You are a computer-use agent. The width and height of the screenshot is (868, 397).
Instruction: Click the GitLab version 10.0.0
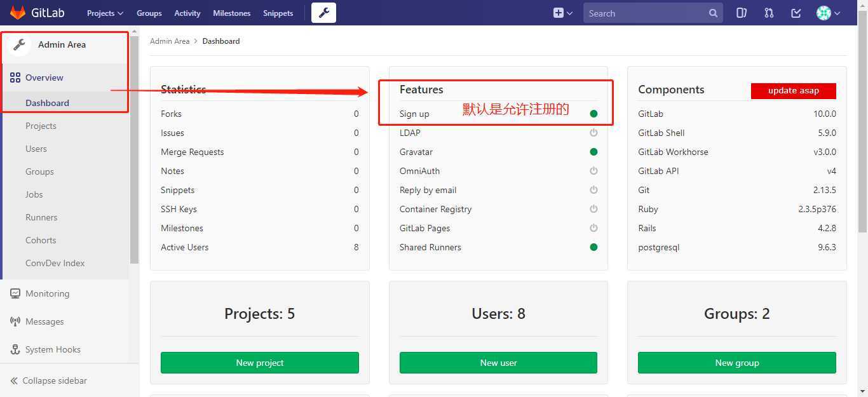tap(825, 114)
